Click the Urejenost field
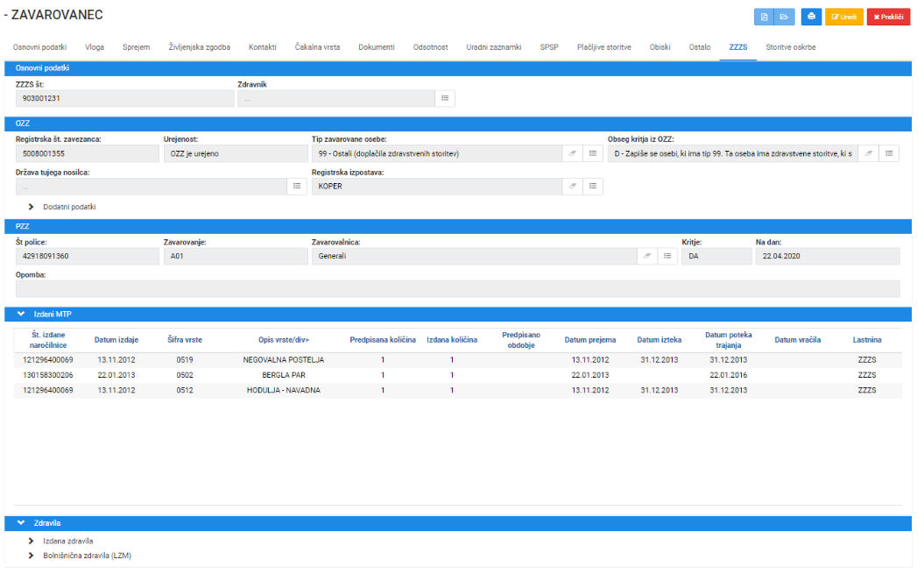 [236, 153]
